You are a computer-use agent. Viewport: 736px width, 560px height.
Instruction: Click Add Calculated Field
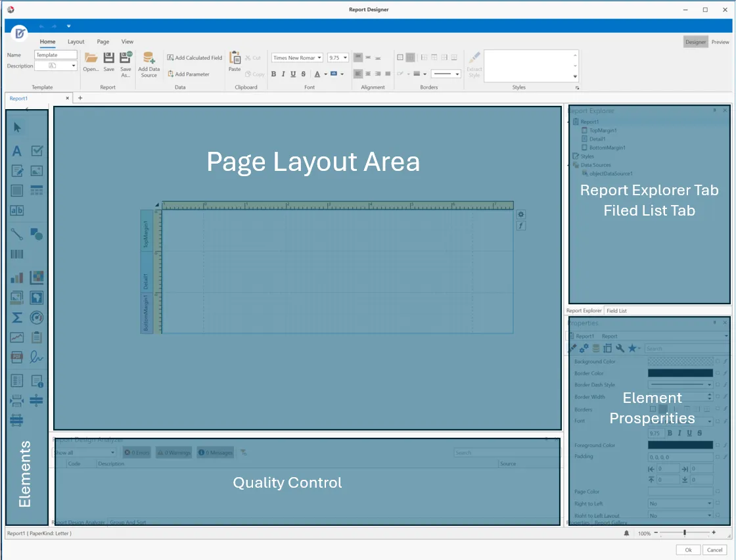pyautogui.click(x=195, y=58)
